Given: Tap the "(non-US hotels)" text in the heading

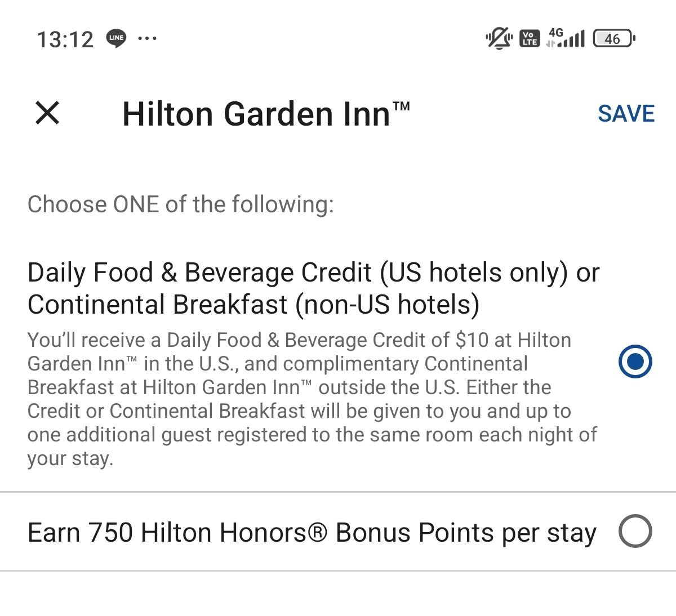Looking at the screenshot, I should tap(388, 305).
